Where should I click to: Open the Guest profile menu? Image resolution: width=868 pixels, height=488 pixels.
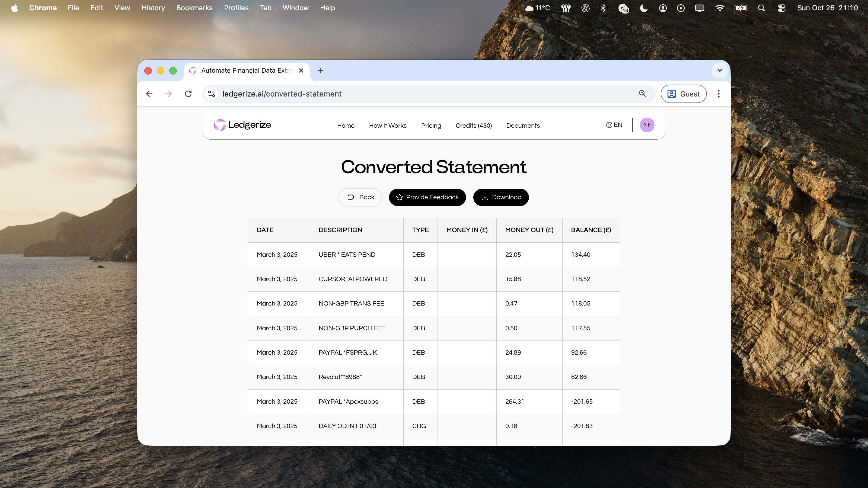683,94
